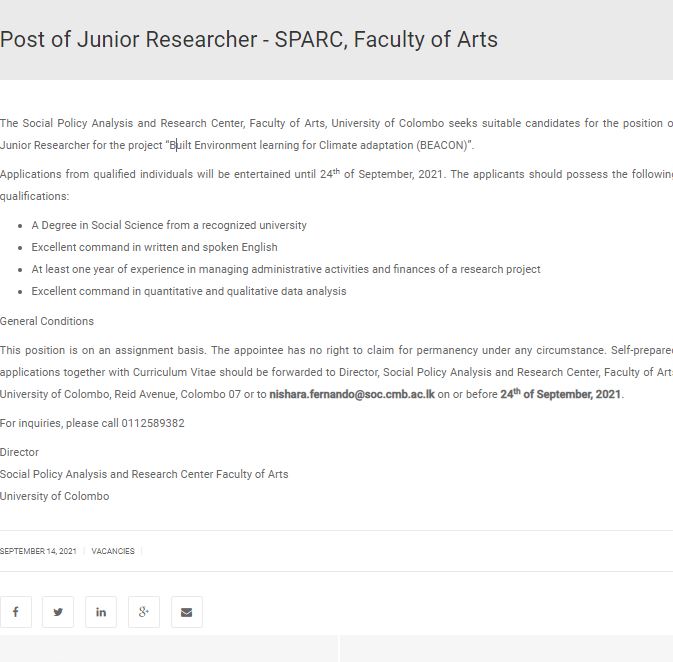Click the page title Post of Junior Researcher
The image size is (673, 662).
click(249, 39)
